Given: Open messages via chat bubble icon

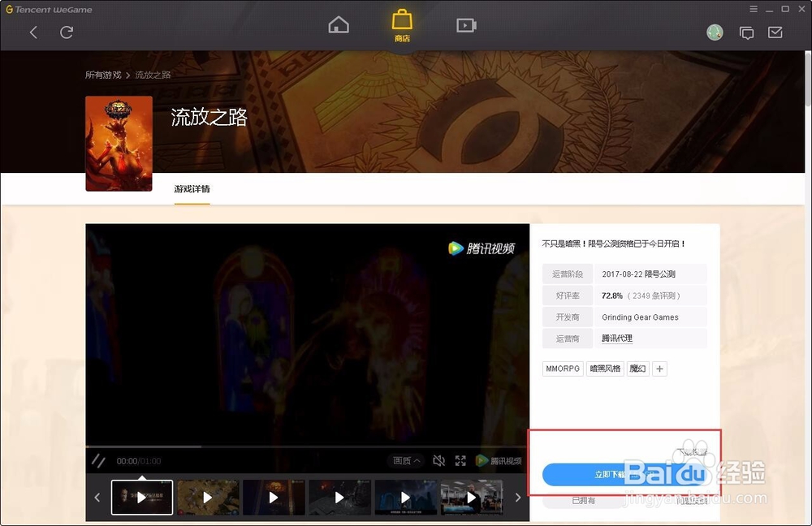Looking at the screenshot, I should click(x=747, y=32).
